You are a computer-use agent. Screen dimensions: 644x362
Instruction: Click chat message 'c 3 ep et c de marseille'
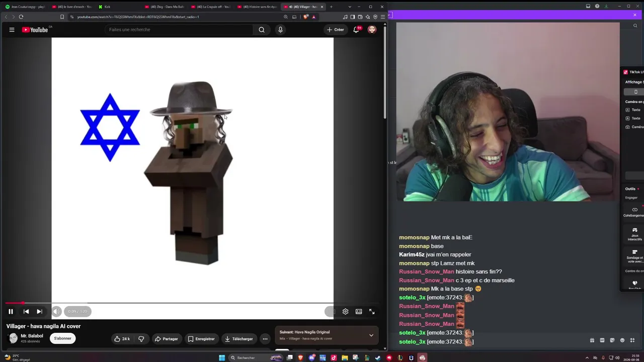(x=485, y=281)
